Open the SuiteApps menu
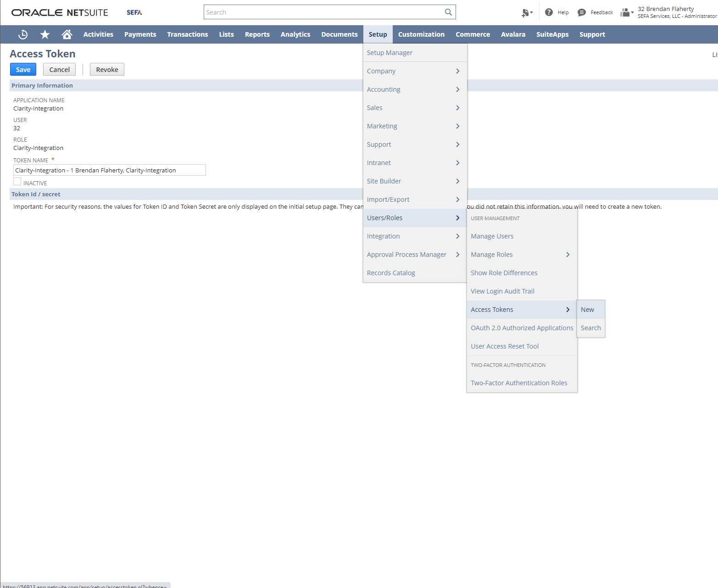This screenshot has width=718, height=588. click(552, 34)
